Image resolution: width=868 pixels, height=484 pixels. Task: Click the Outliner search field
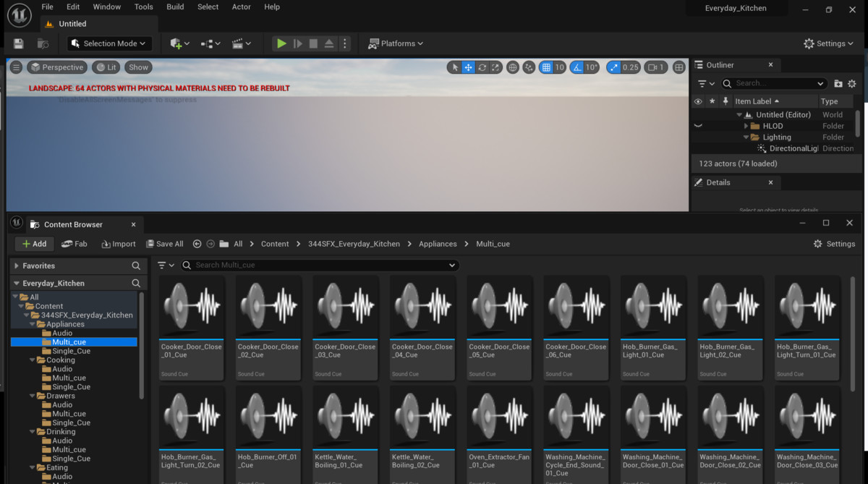(x=774, y=83)
